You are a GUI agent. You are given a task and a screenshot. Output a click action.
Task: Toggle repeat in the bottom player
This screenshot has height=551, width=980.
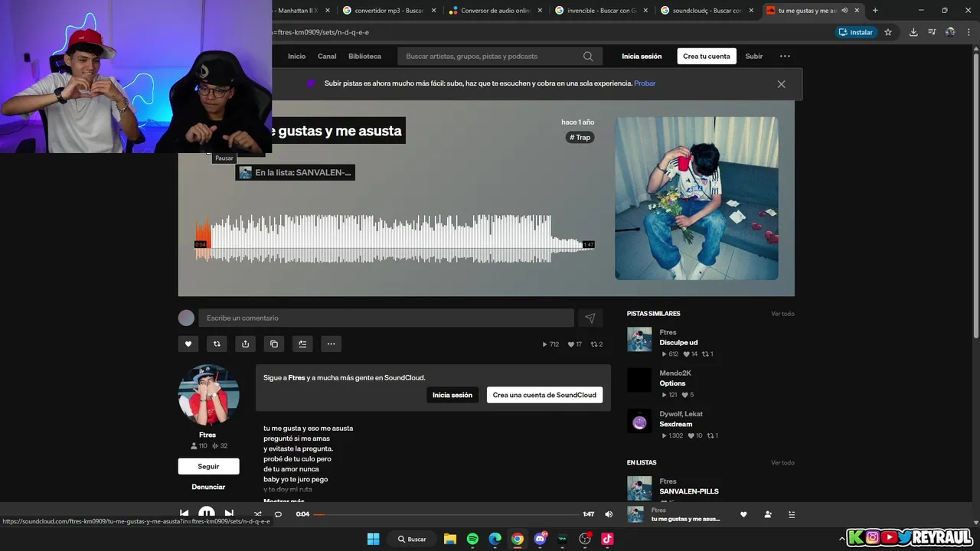278,514
